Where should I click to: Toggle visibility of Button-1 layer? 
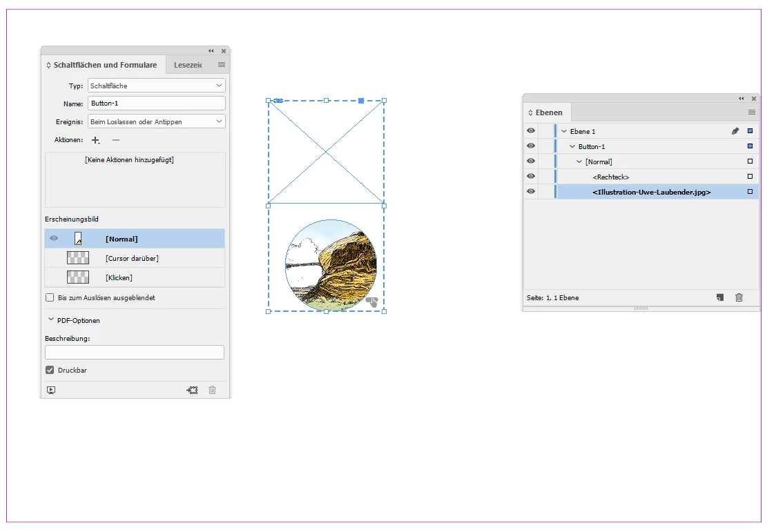click(531, 146)
